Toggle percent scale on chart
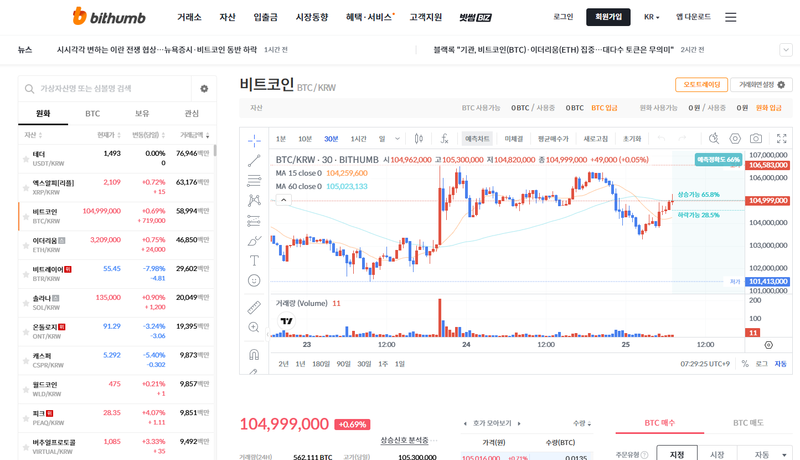 744,364
